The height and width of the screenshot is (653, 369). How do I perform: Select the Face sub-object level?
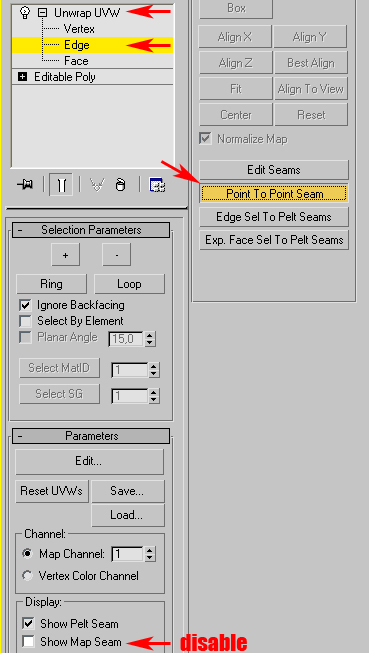76,61
